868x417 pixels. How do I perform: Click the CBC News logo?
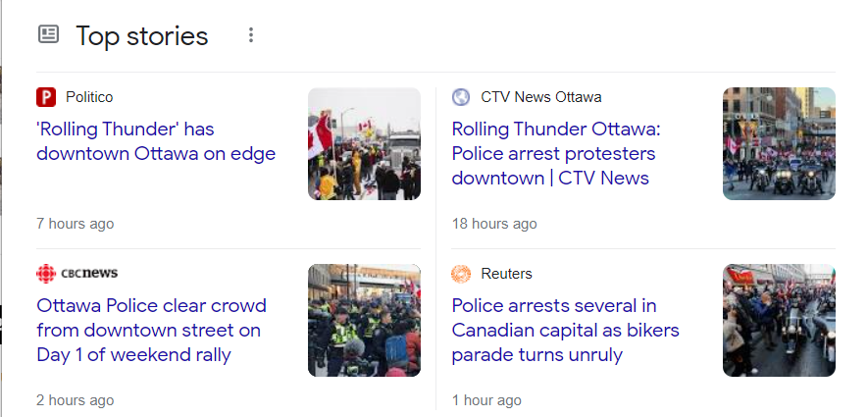77,274
